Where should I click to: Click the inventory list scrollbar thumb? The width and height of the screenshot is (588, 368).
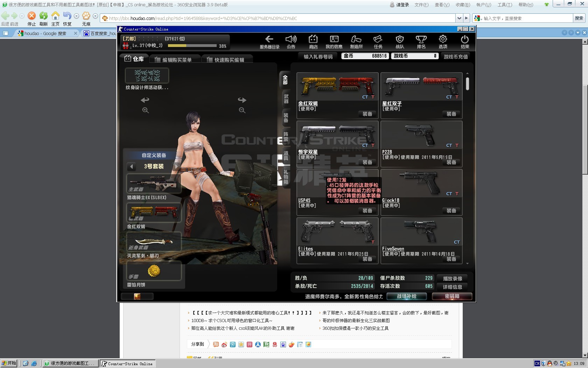coord(467,84)
